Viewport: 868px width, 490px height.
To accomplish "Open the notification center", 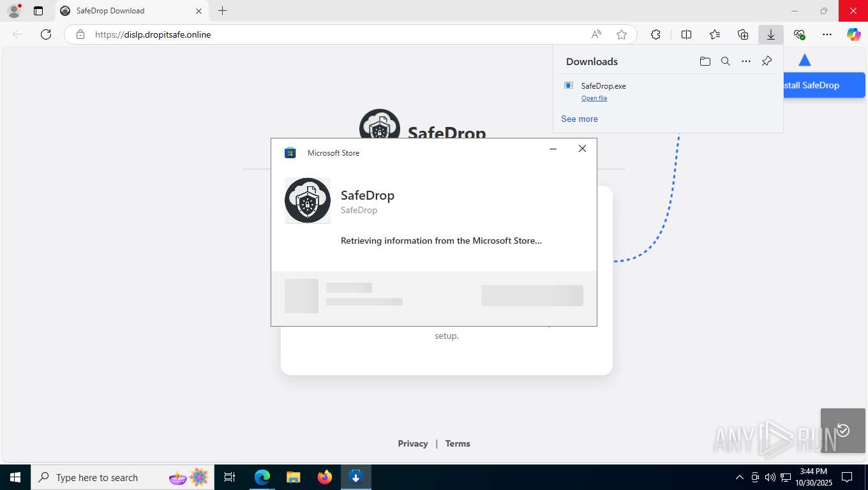I will click(847, 477).
